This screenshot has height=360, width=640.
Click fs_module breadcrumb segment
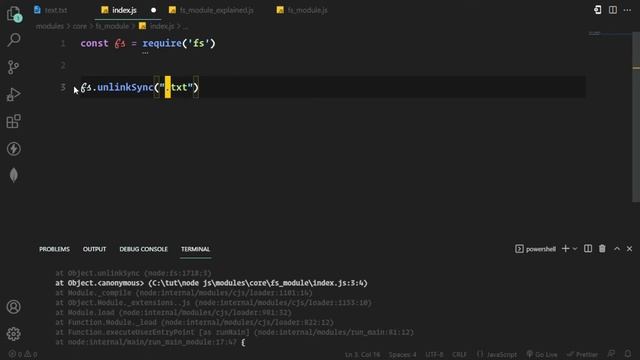(112, 26)
